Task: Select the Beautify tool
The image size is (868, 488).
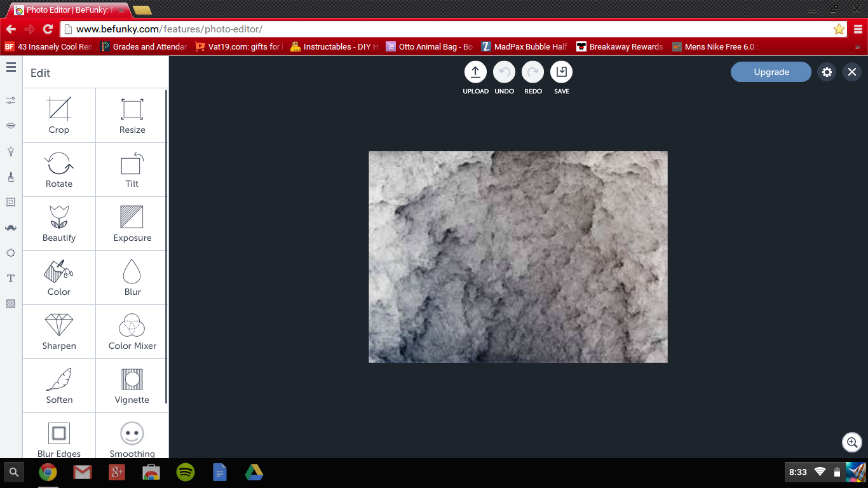Action: pyautogui.click(x=59, y=224)
